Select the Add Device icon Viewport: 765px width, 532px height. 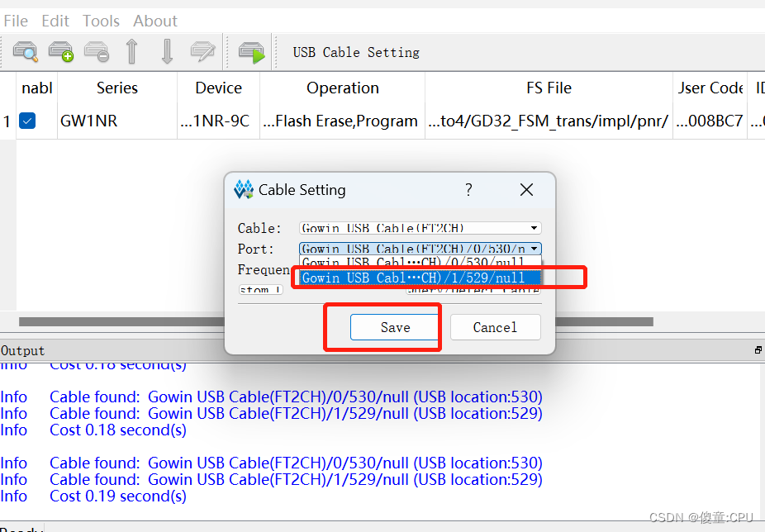pyautogui.click(x=60, y=52)
